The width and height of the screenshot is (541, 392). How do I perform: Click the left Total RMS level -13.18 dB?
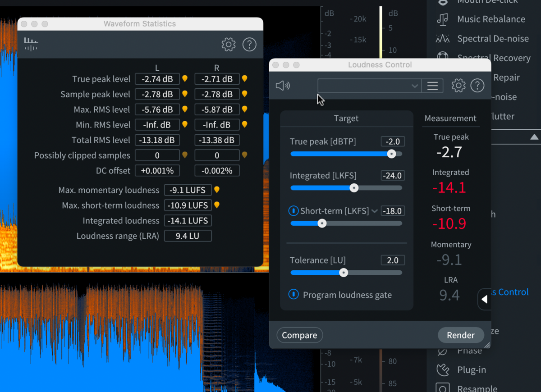coord(157,140)
